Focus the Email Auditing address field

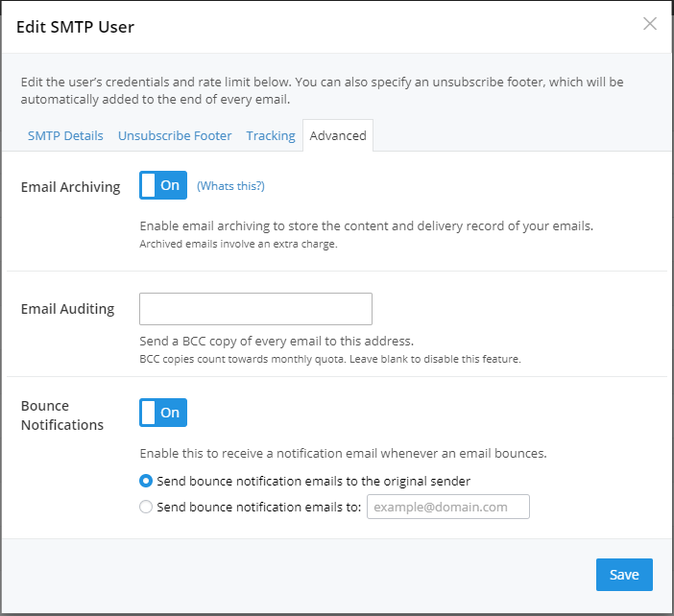coord(255,309)
